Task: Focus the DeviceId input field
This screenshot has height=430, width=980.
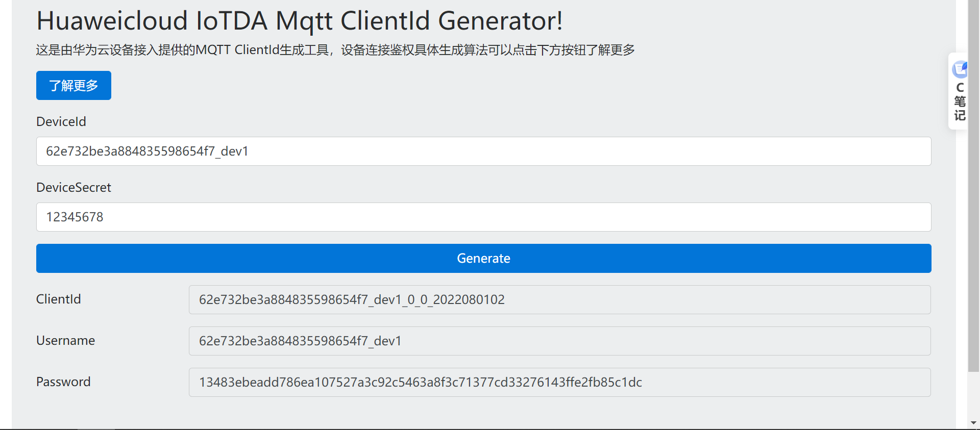Action: pyautogui.click(x=483, y=151)
